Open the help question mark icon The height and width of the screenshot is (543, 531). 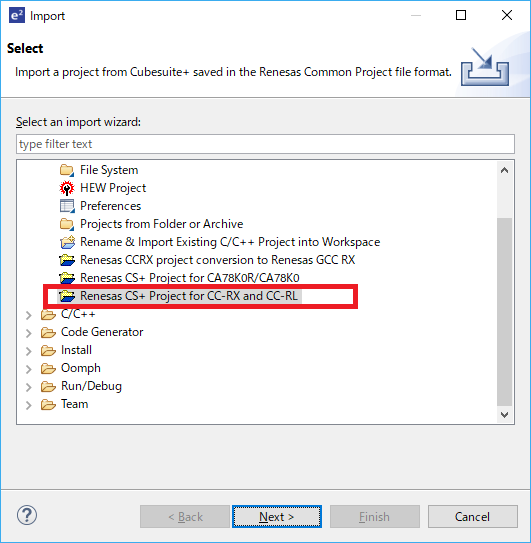(27, 515)
